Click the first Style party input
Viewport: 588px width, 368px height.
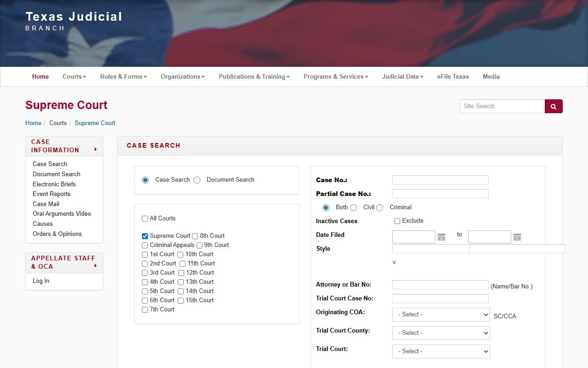431,249
